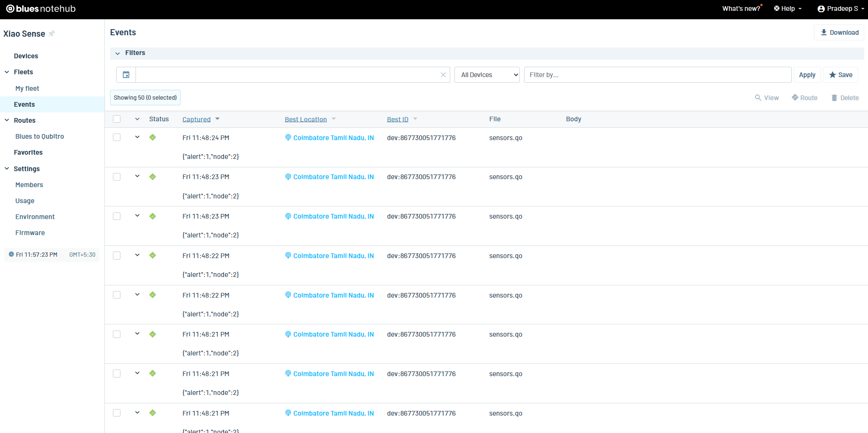Screen dimensions: 868x433
Task: Open the Blues to Qubitro route
Action: (x=40, y=136)
